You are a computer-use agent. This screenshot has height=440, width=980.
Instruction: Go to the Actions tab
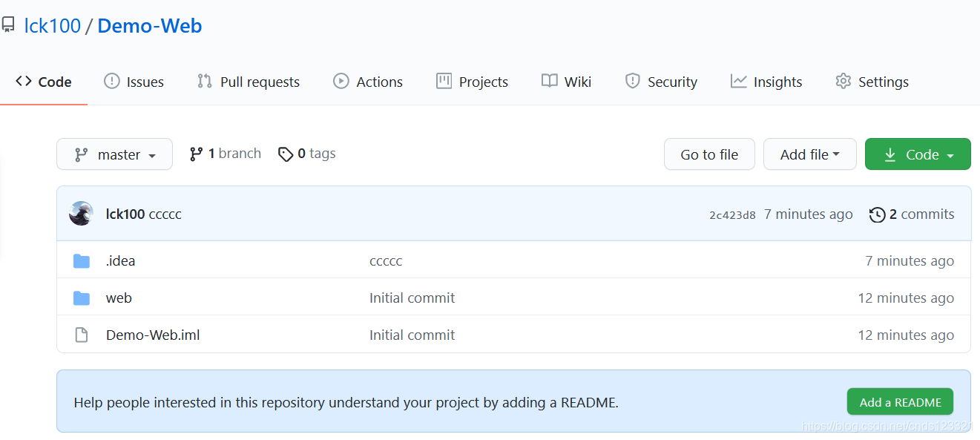[368, 82]
